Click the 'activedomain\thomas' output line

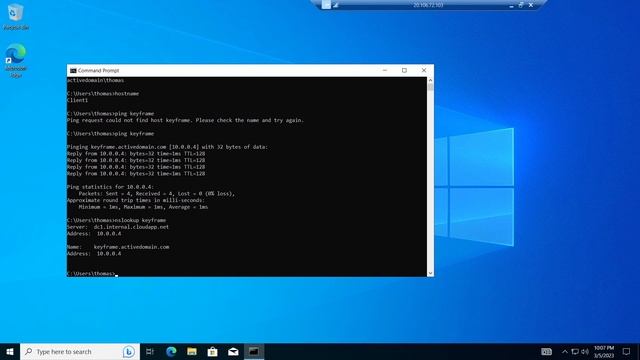click(96, 80)
